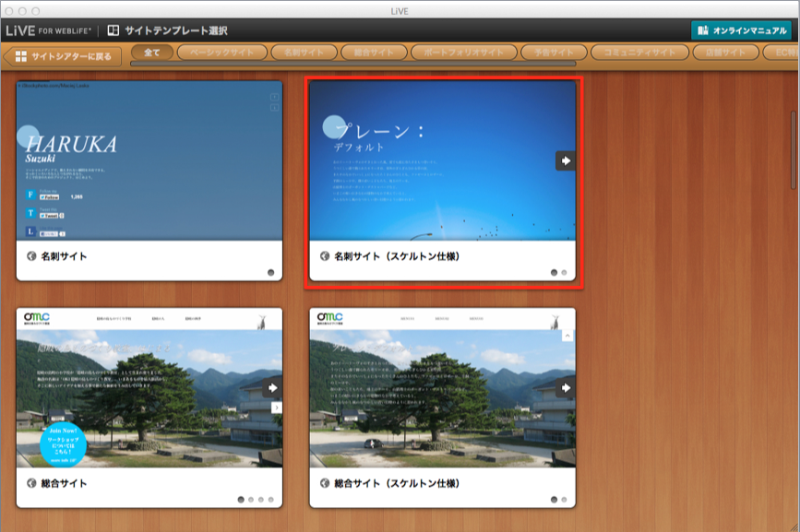Screen dimensions: 800x532
Task: Click small right chevron in 総合サイト preview
Action: pos(277,408)
